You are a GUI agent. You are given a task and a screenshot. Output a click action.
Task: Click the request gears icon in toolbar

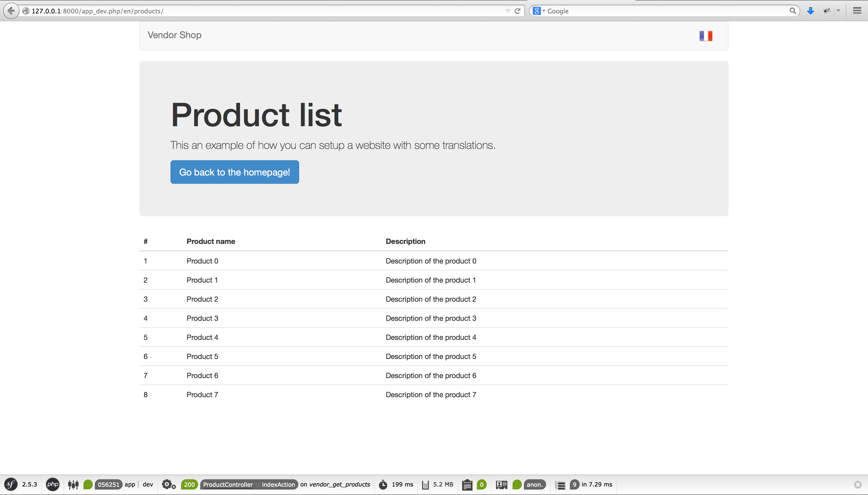(168, 484)
